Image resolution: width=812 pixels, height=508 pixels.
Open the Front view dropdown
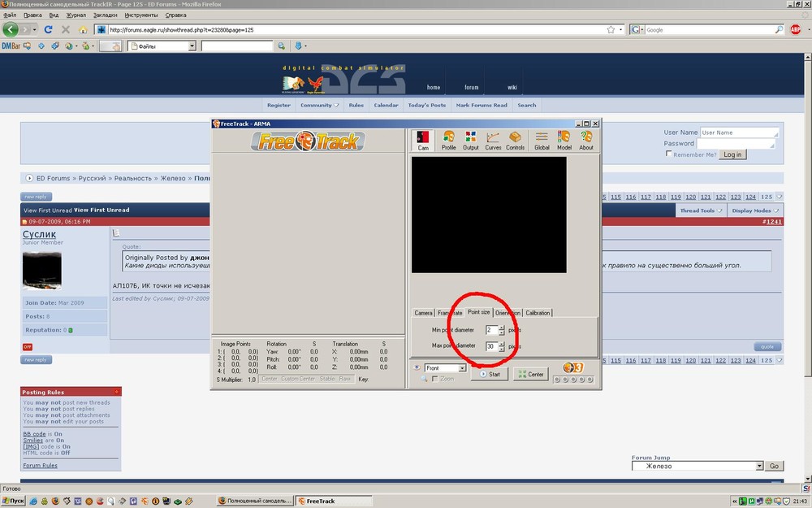[462, 368]
